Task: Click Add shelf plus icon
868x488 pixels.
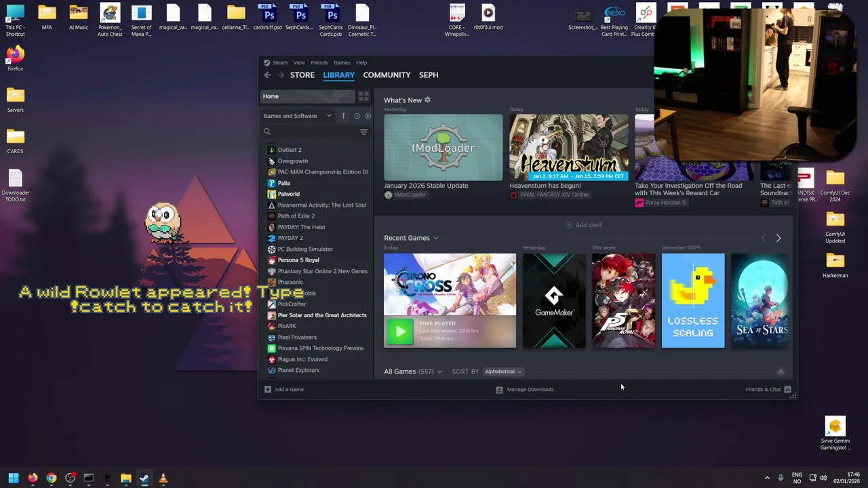Action: point(569,225)
